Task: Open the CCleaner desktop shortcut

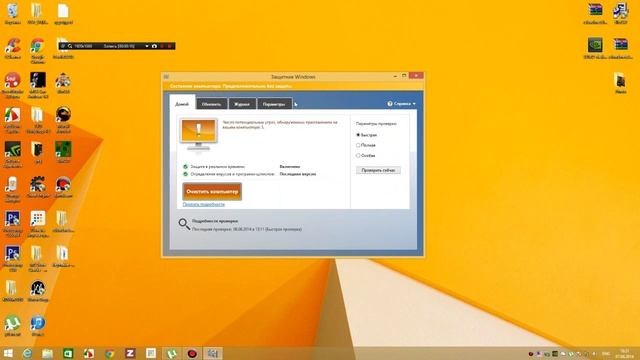Action: (x=13, y=49)
